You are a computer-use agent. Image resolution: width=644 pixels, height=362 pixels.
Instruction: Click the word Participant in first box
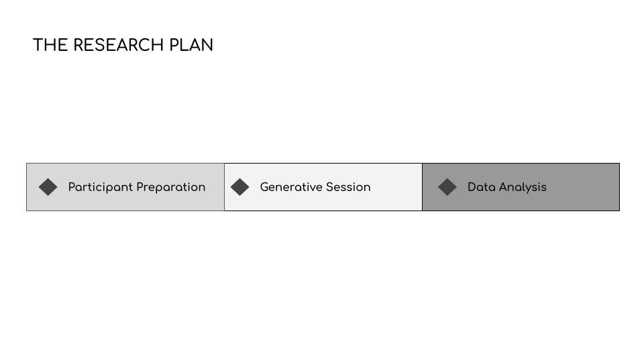pos(101,188)
